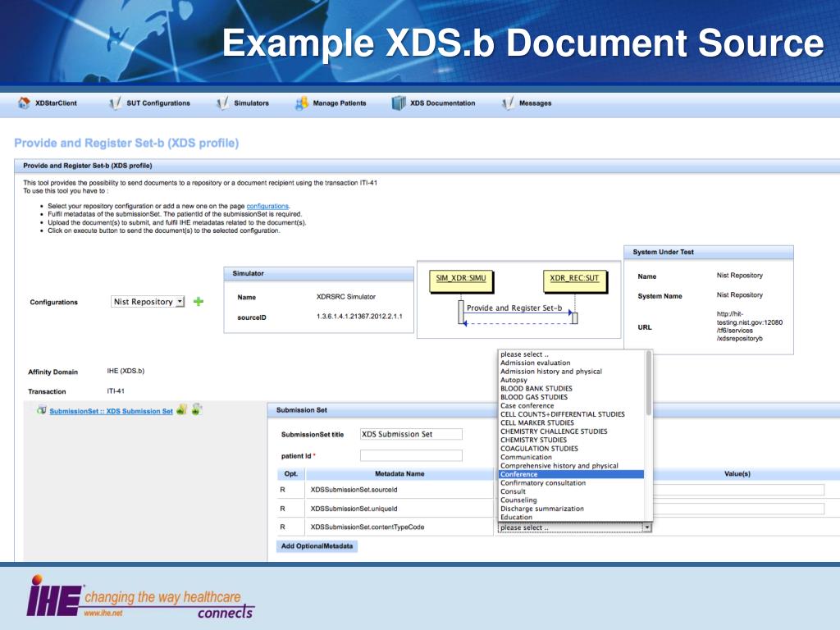The width and height of the screenshot is (840, 630).
Task: Follow the 'configurations' hyperlink in instructions
Action: coord(267,206)
